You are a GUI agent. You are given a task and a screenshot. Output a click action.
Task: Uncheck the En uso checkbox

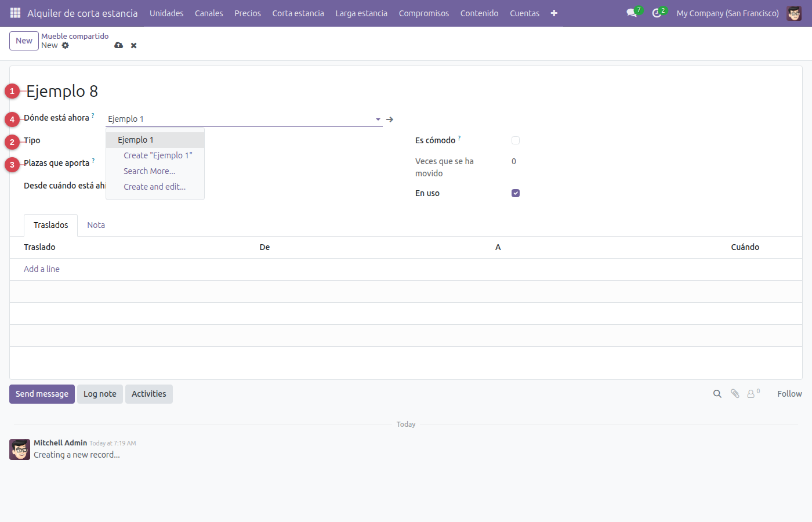(x=516, y=193)
